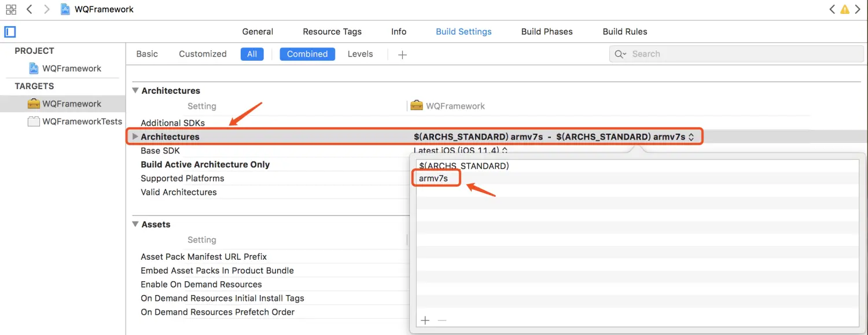Switch to the Build Phases tab
Viewport: 868px width, 335px height.
[x=547, y=32]
